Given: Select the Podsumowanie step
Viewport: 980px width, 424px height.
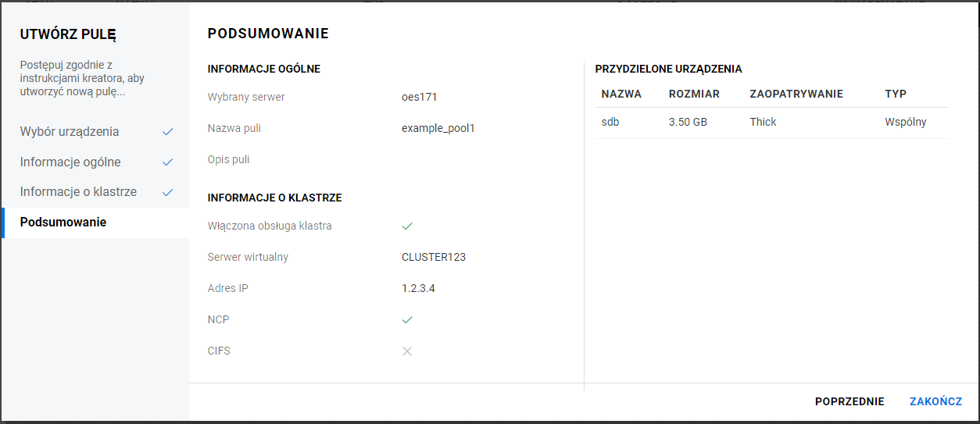Looking at the screenshot, I should point(63,223).
